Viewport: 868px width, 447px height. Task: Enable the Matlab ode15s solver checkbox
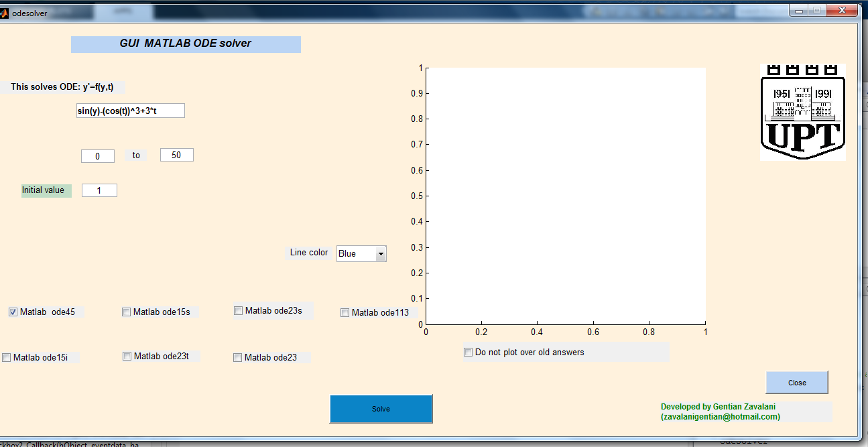[x=126, y=312]
